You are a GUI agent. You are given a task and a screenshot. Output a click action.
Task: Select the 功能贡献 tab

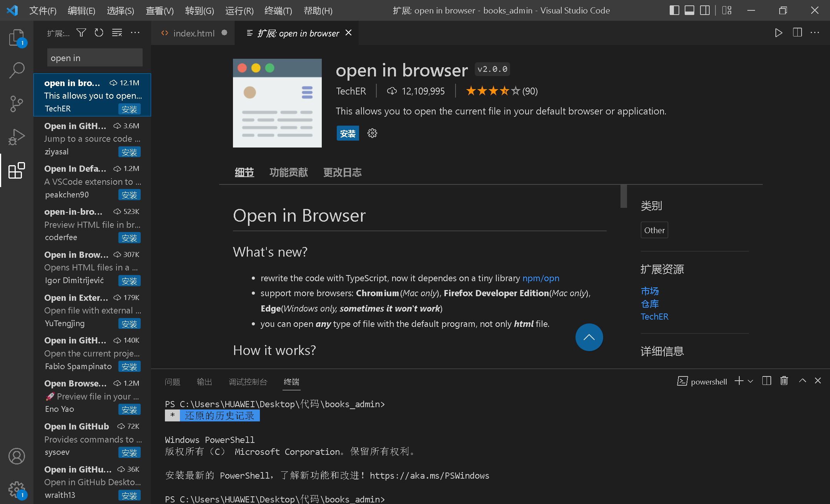[289, 172]
